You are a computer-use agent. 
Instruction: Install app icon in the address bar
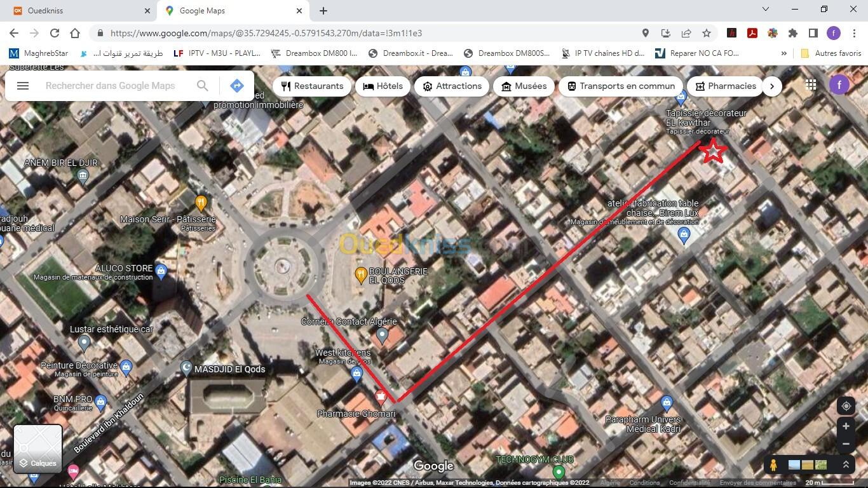[x=666, y=33]
